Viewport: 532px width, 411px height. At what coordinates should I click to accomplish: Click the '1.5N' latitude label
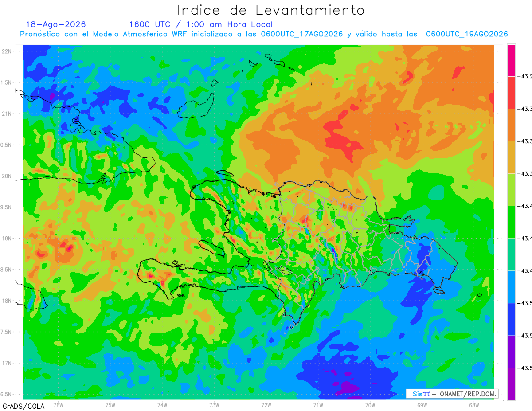coord(7,82)
